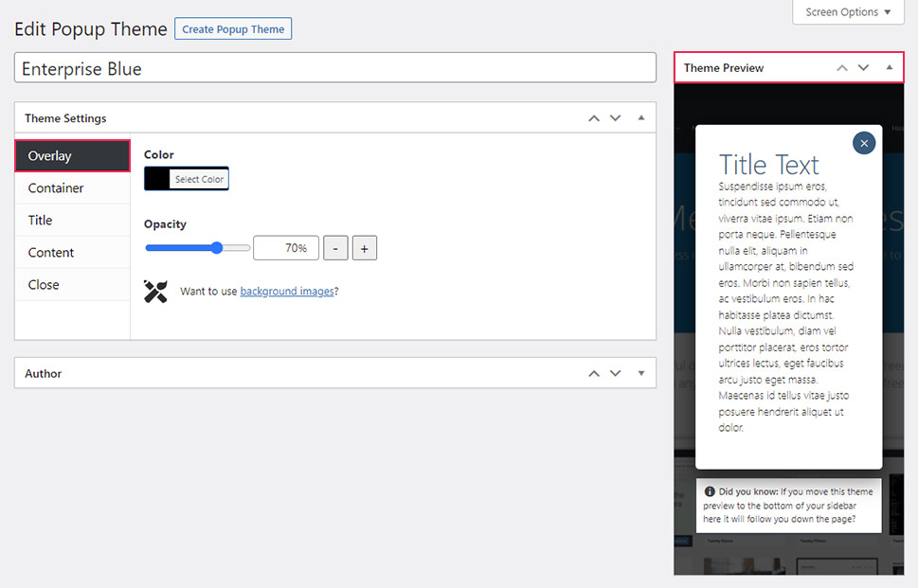Close the popup preview with X icon

[x=863, y=143]
